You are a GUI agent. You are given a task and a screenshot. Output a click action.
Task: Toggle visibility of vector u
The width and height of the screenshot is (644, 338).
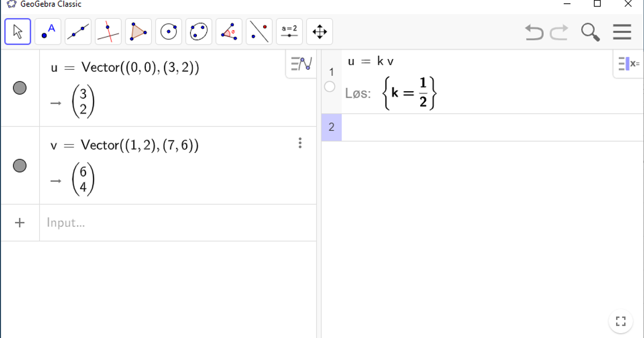20,88
